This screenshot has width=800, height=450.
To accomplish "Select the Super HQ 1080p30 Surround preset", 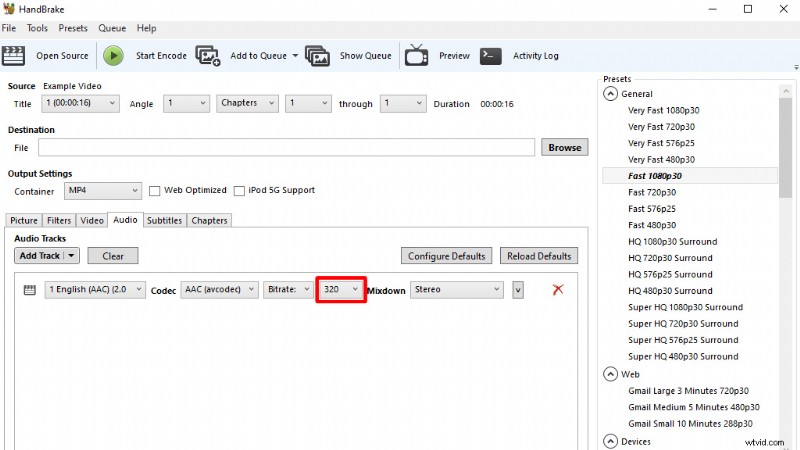I will 685,307.
